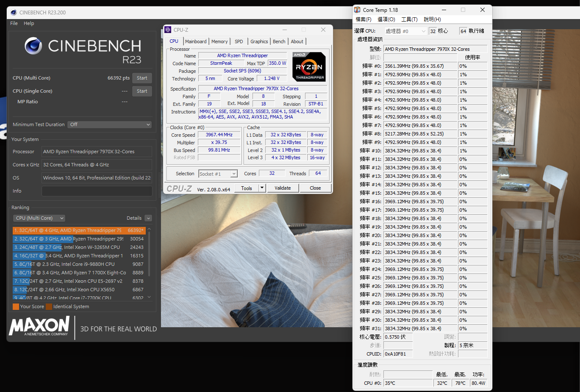
Task: Open Core Temp 檔案(F) menu
Action: (364, 19)
